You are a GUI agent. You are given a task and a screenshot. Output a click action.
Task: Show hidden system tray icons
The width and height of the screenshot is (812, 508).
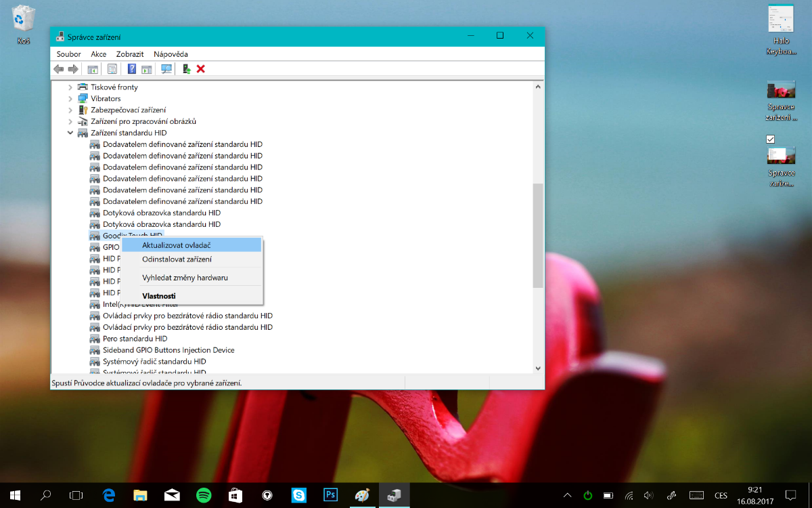[567, 495]
